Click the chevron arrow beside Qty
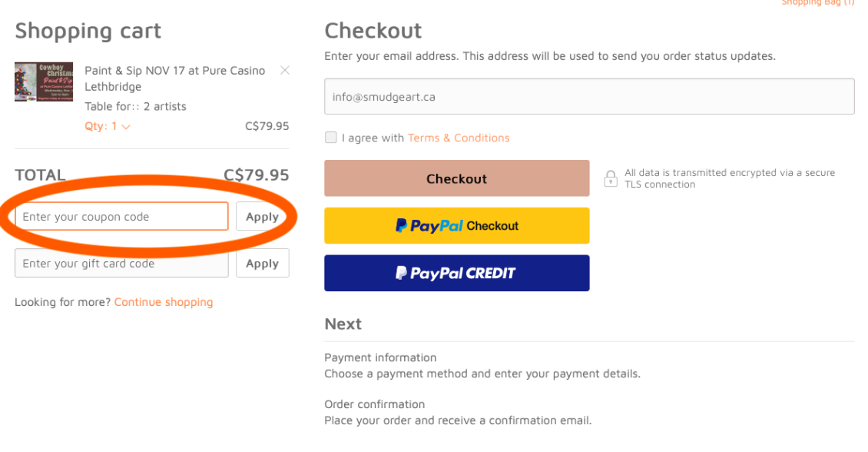Image resolution: width=868 pixels, height=452 pixels. tap(126, 127)
